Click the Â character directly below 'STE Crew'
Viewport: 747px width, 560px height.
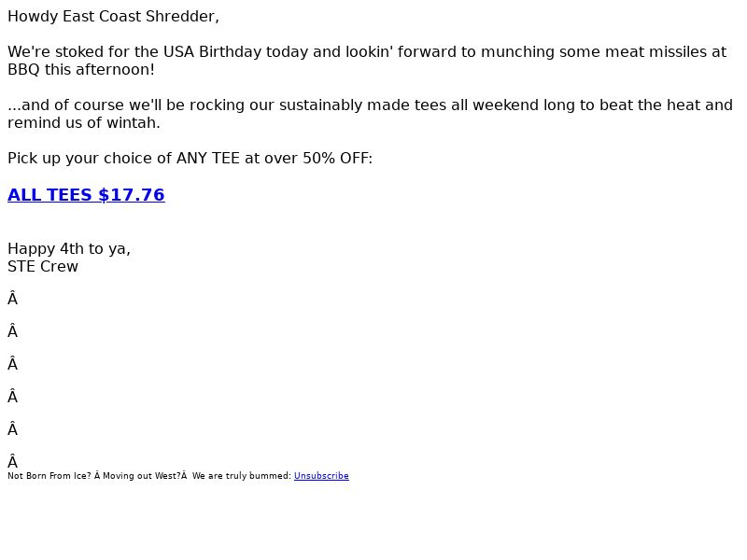(13, 299)
